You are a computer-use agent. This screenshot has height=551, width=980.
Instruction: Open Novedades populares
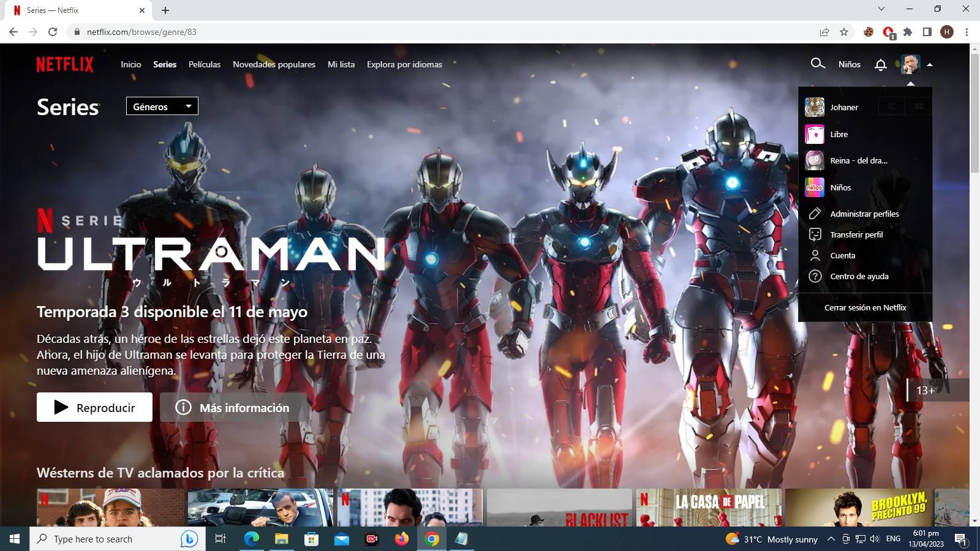click(274, 64)
